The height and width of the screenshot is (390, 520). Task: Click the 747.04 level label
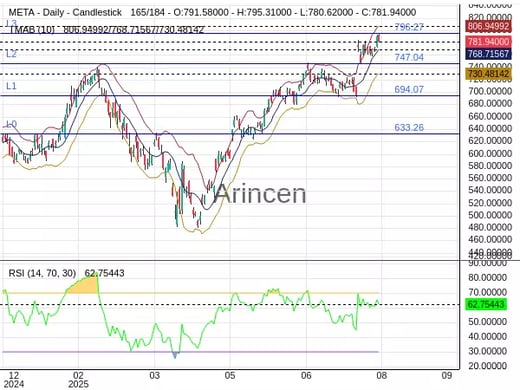point(409,57)
